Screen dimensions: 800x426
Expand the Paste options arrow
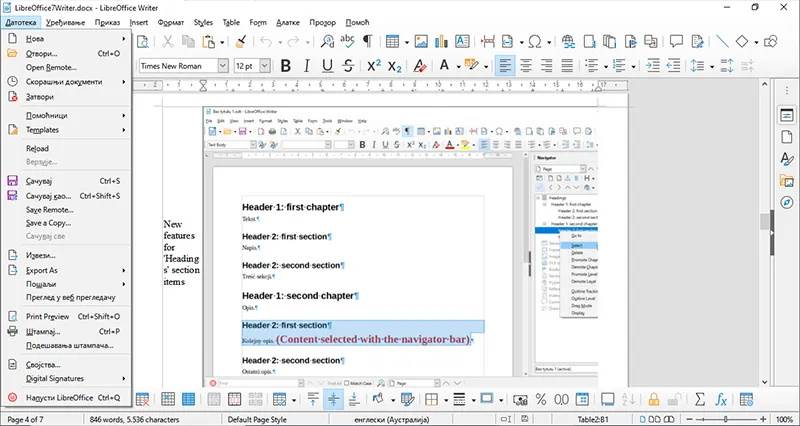222,42
